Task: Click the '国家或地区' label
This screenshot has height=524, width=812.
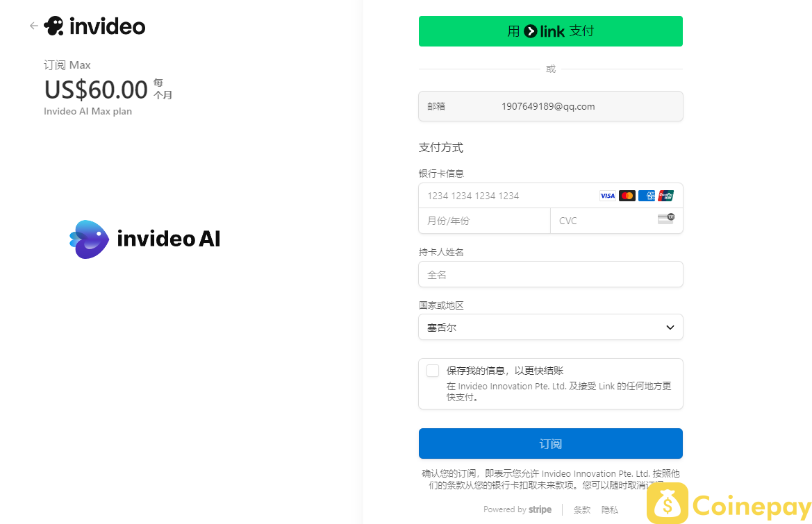Action: click(x=441, y=305)
